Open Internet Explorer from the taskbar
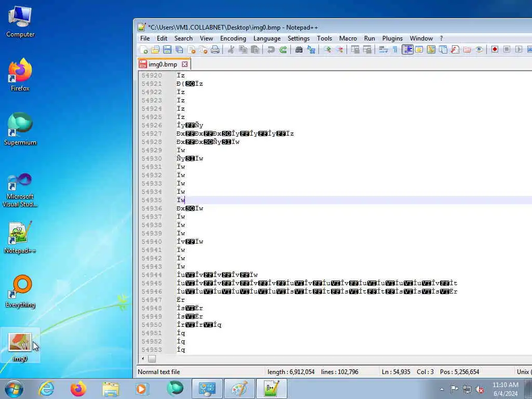 coord(46,389)
